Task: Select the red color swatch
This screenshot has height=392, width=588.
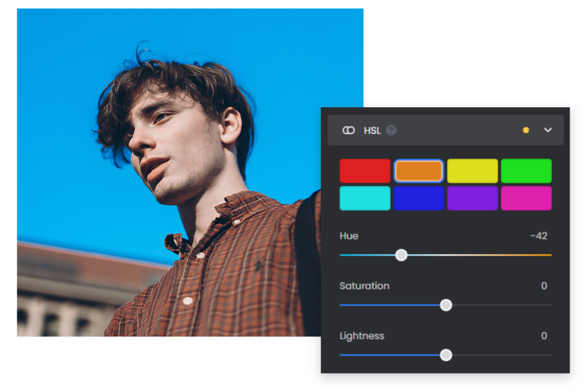Action: (365, 171)
